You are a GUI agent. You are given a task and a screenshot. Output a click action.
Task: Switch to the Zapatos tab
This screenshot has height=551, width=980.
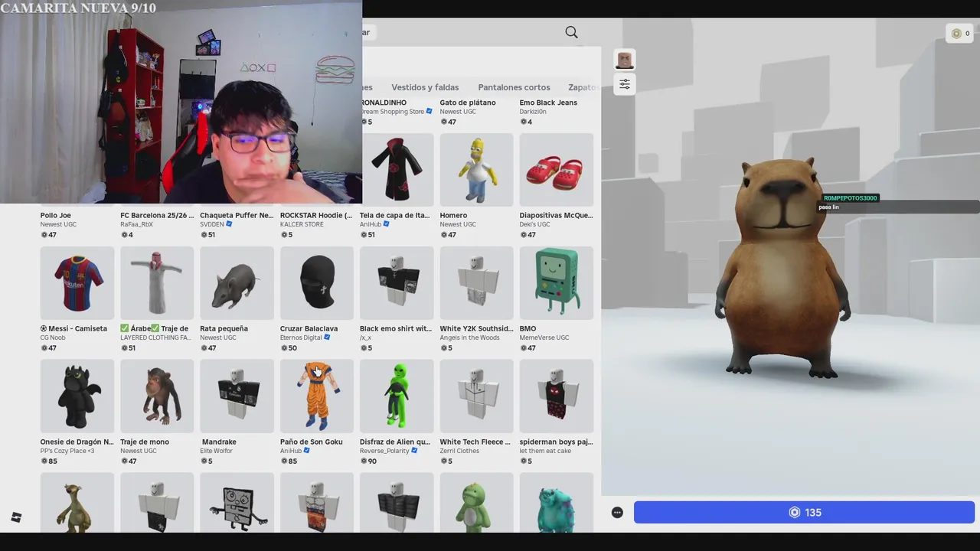click(583, 87)
